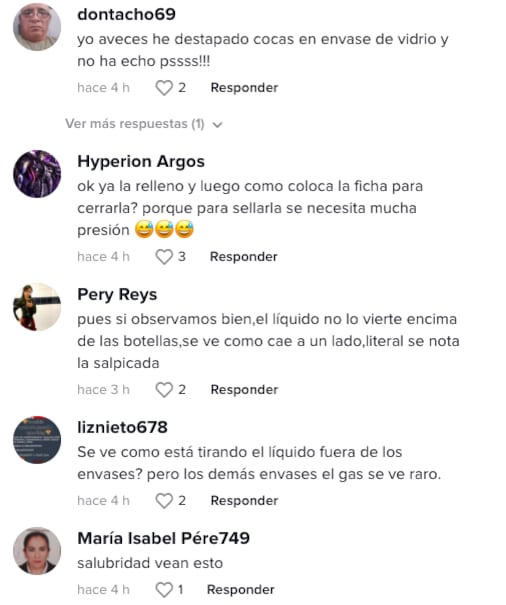Like María Isabel Pére749's comment
This screenshot has width=506, height=605.
[164, 590]
